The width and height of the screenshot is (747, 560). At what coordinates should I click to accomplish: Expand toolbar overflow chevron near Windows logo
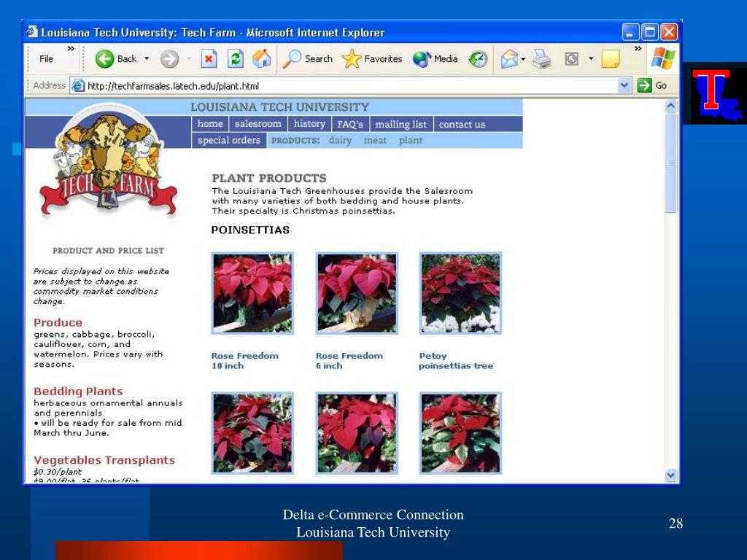click(x=638, y=49)
